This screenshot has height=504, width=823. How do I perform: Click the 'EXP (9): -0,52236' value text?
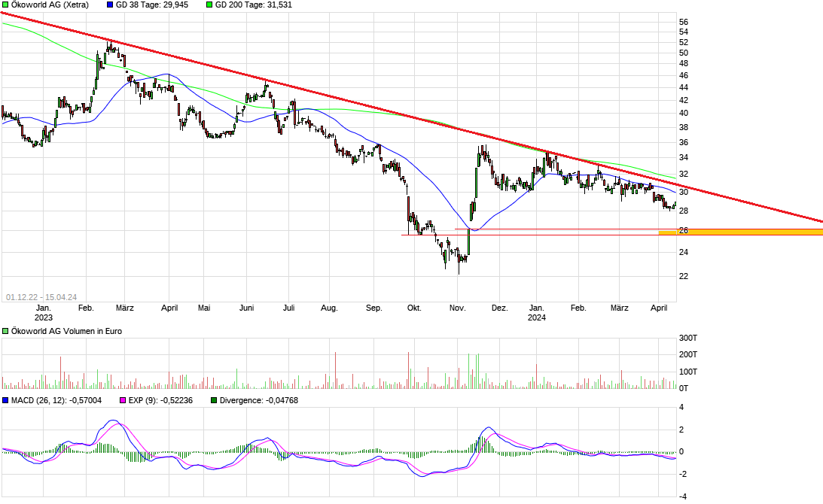160,401
